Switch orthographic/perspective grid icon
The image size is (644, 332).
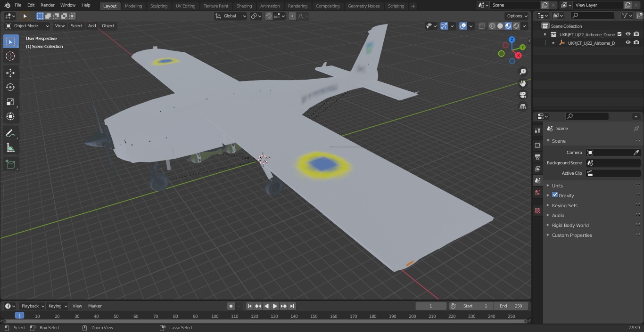[522, 107]
